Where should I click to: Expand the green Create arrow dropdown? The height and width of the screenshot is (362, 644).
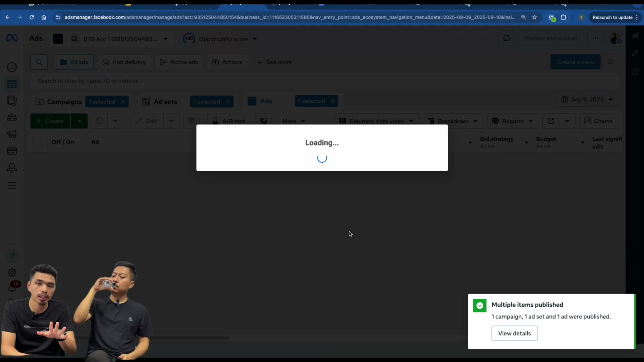coord(79,121)
